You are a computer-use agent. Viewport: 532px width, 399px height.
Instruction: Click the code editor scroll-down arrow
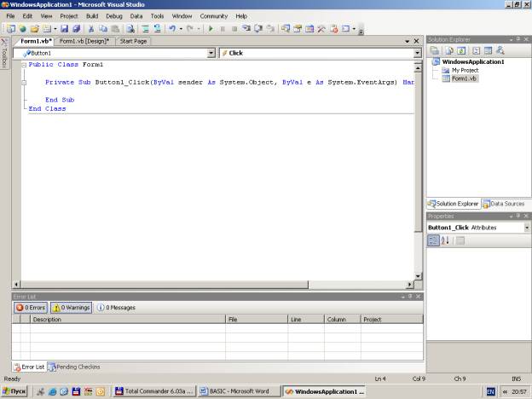pos(418,276)
